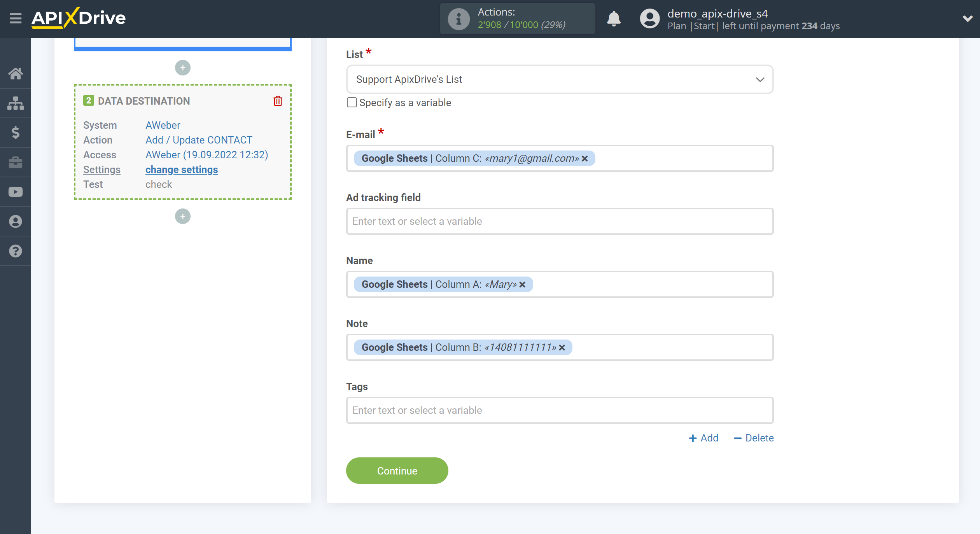Expand the Support ApixDrive's List dropdown
The image size is (980, 534).
coord(760,79)
